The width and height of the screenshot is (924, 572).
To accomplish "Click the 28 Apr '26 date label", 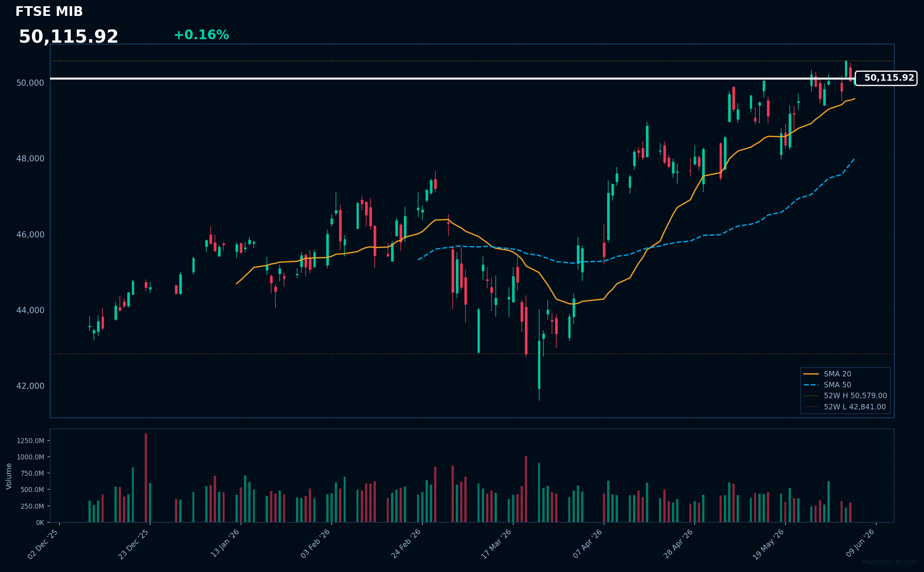I will [678, 544].
